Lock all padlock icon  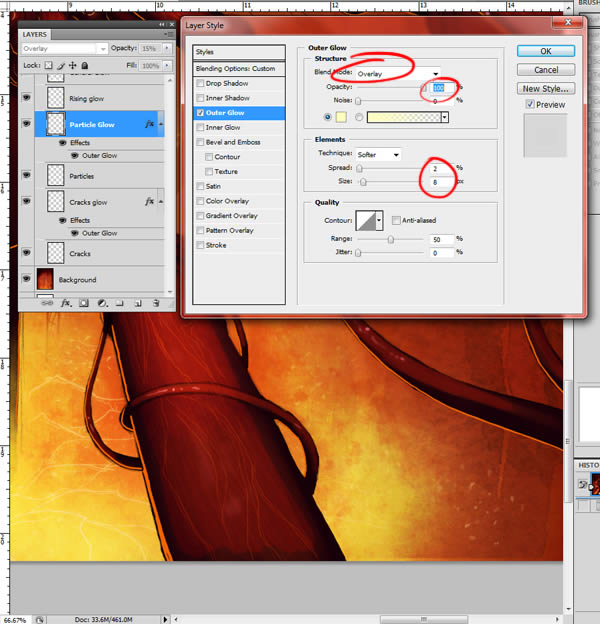[x=85, y=65]
